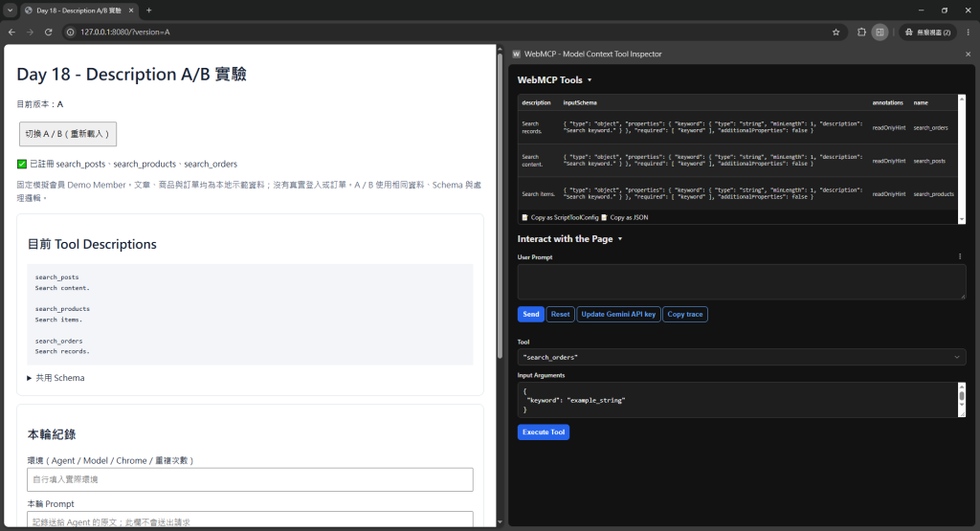Send the user prompt
Viewport: 980px width, 531px height.
pyautogui.click(x=530, y=314)
